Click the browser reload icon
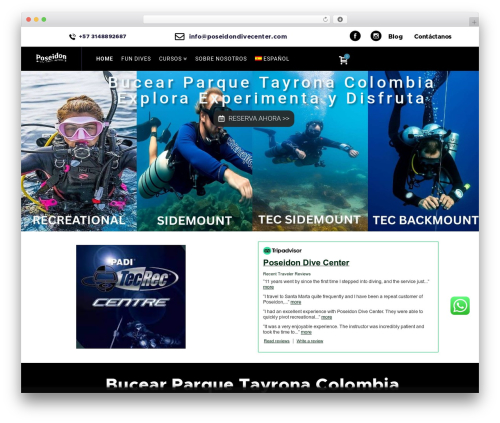The image size is (500, 423). click(325, 20)
